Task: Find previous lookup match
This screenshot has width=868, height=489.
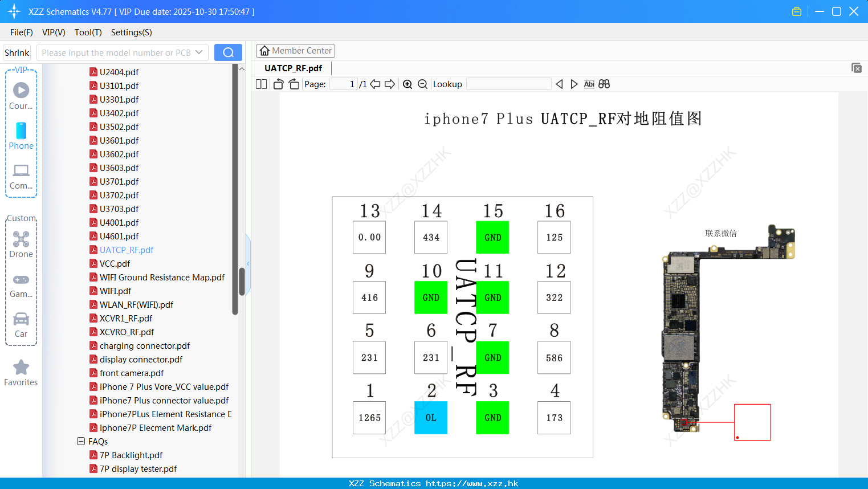Action: (559, 84)
